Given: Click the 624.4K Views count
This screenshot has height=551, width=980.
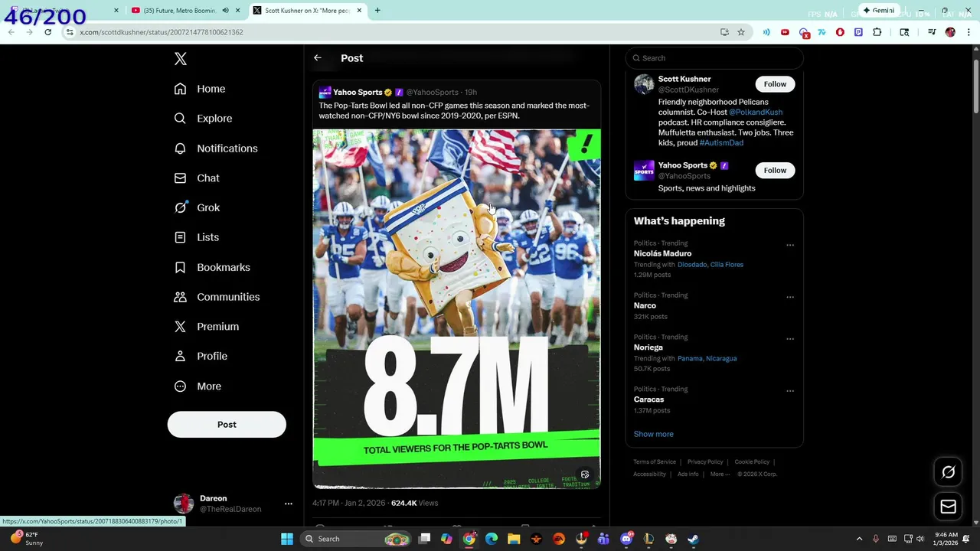Looking at the screenshot, I should [414, 504].
